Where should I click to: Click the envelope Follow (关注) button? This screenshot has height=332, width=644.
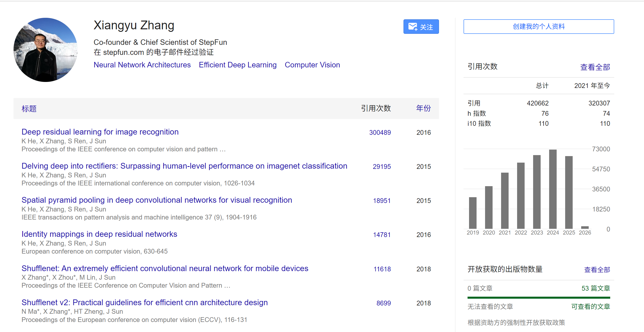[421, 27]
